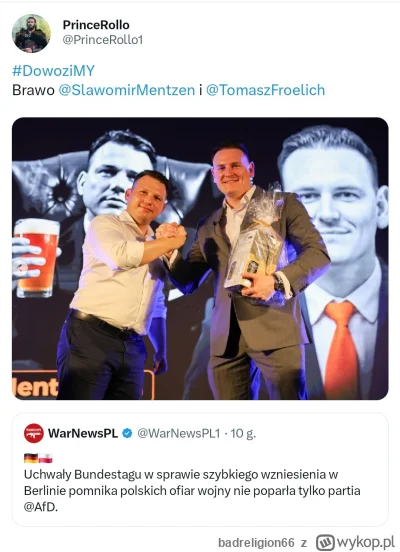The width and height of the screenshot is (400, 552).
Task: Open the '10 g.' timestamp of quoted tweet
Action: (243, 433)
